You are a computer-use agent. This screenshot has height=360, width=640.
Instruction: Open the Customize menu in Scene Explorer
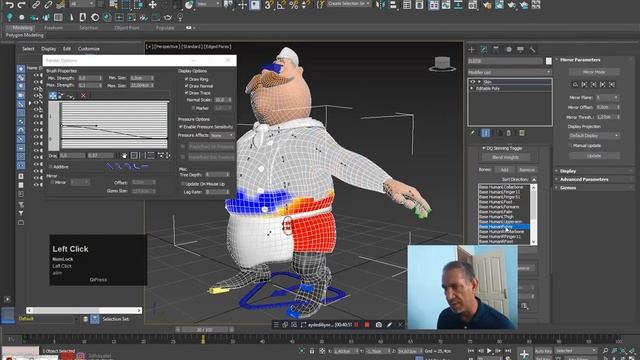tap(89, 49)
